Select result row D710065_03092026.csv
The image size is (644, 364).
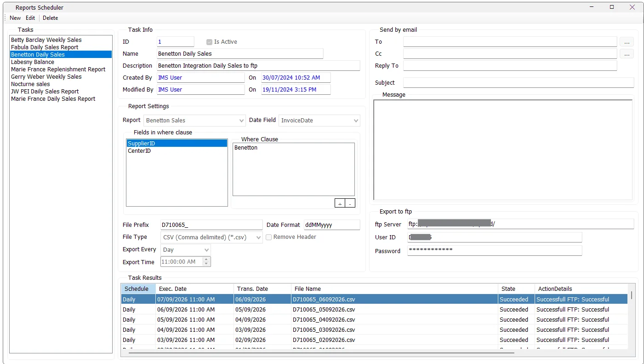tap(374, 330)
